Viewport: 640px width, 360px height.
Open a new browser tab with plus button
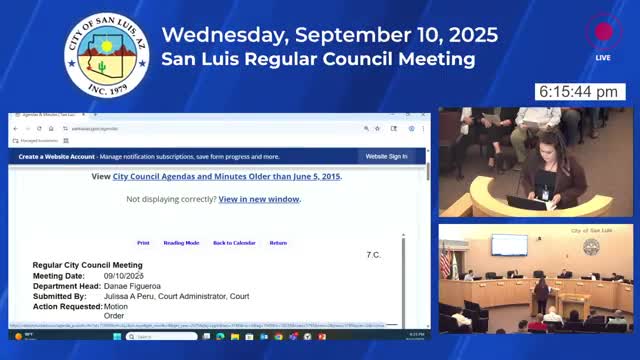(95, 115)
